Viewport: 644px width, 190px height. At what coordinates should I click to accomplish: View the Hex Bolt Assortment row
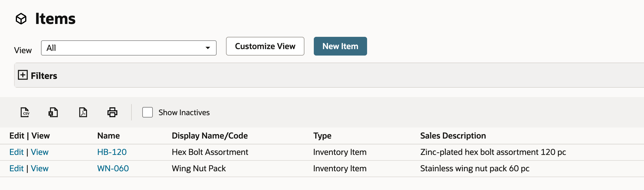click(x=40, y=152)
